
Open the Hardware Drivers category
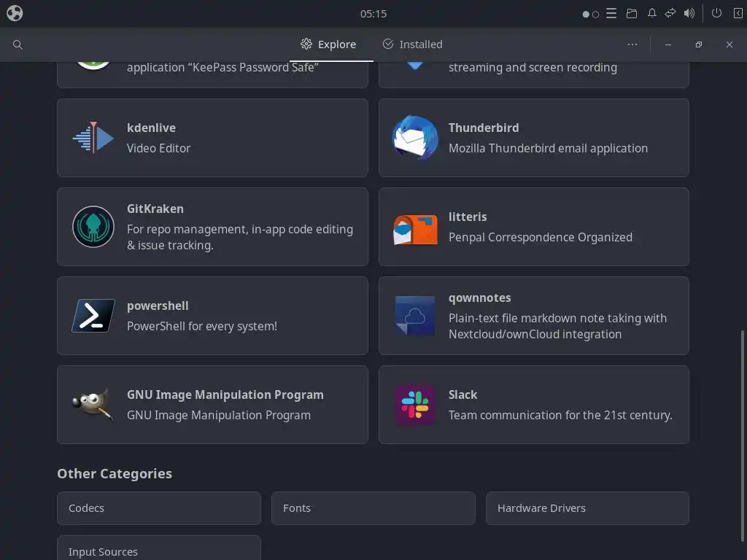(587, 508)
